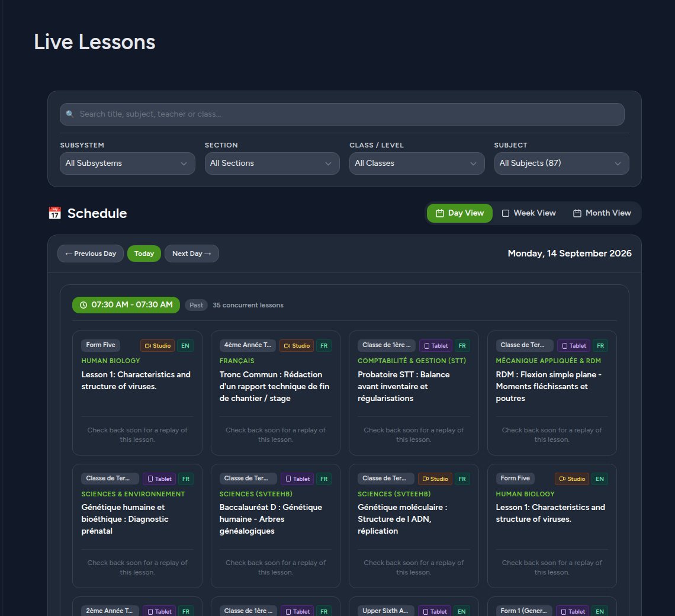
Task: Click EN language badge on first Human Biology card
Action: coord(185,345)
